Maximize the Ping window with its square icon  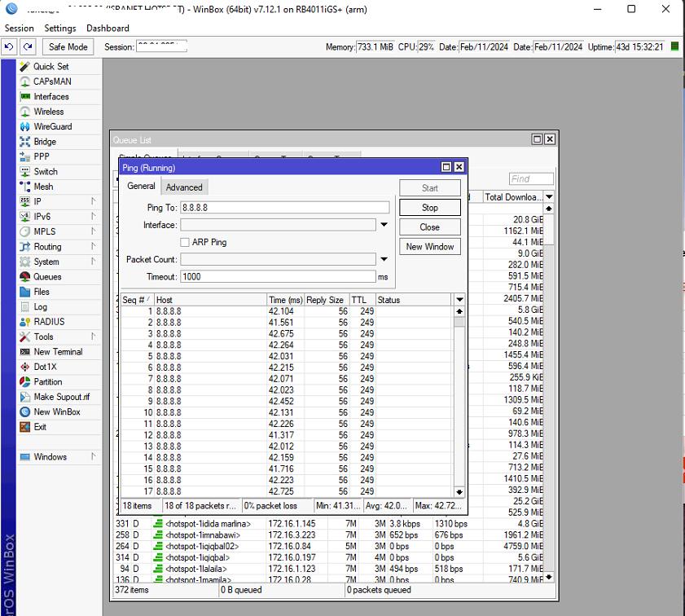point(446,167)
